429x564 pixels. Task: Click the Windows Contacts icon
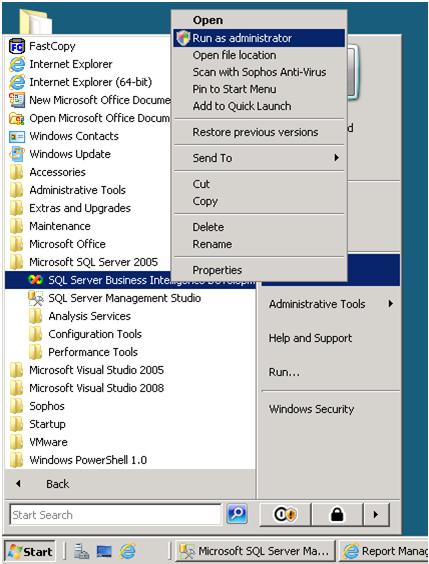coord(17,136)
